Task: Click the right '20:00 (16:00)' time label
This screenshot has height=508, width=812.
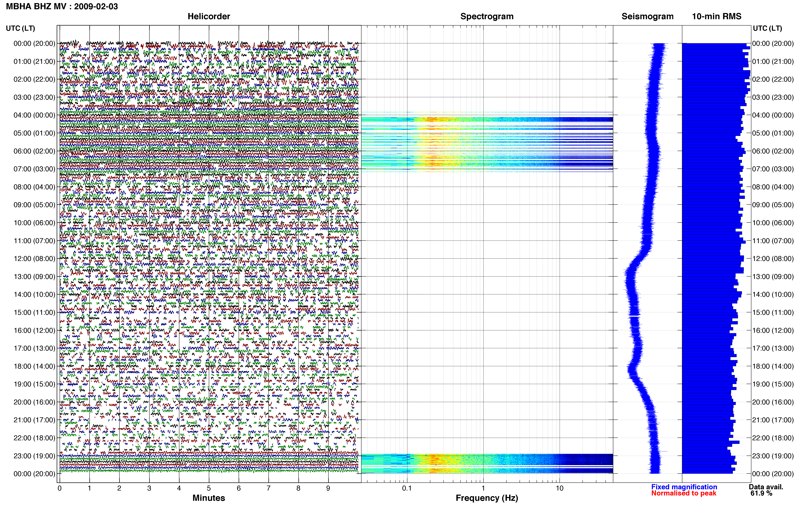Action: [x=773, y=402]
